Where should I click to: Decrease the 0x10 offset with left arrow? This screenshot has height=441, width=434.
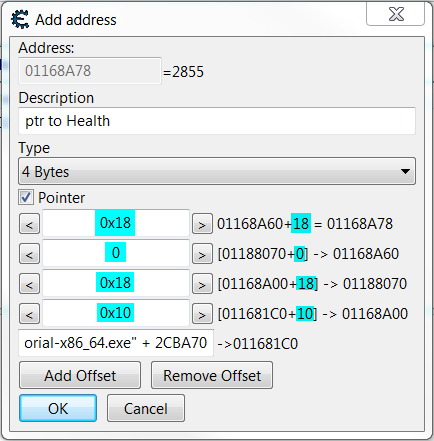[29, 314]
